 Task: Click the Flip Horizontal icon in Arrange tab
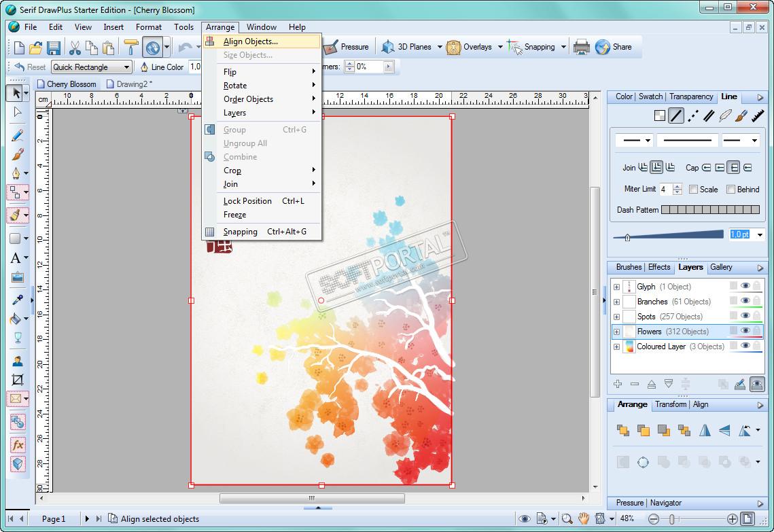705,430
